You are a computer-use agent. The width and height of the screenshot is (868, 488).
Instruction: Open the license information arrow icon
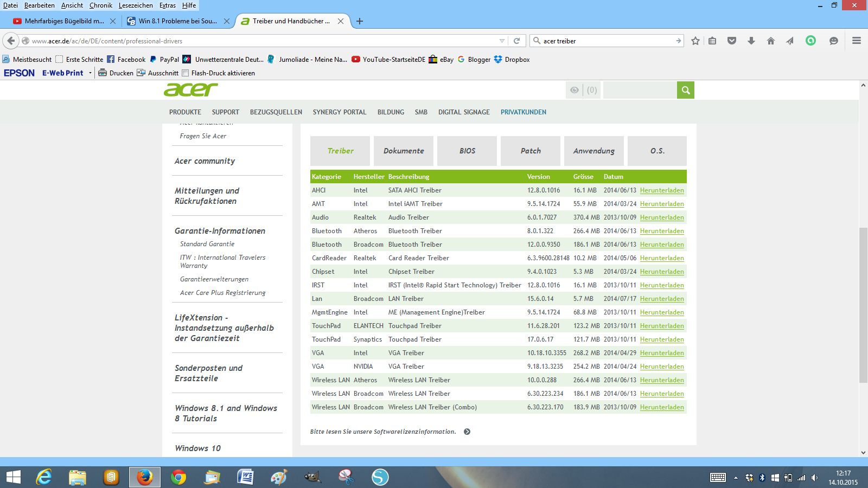tap(467, 432)
